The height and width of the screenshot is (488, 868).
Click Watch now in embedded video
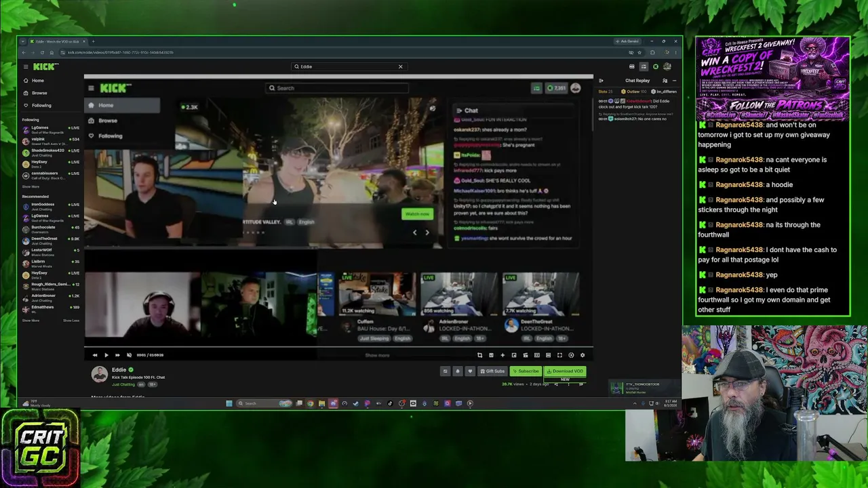417,214
